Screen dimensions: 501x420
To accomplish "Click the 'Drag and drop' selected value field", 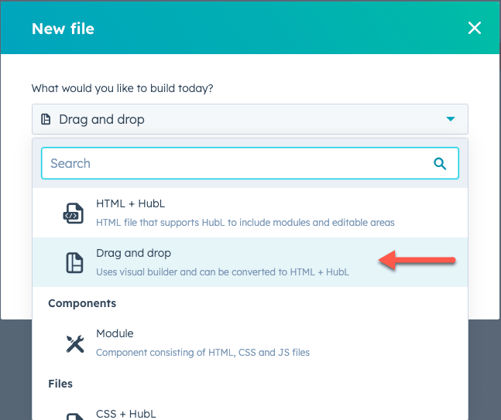I will tap(250, 119).
